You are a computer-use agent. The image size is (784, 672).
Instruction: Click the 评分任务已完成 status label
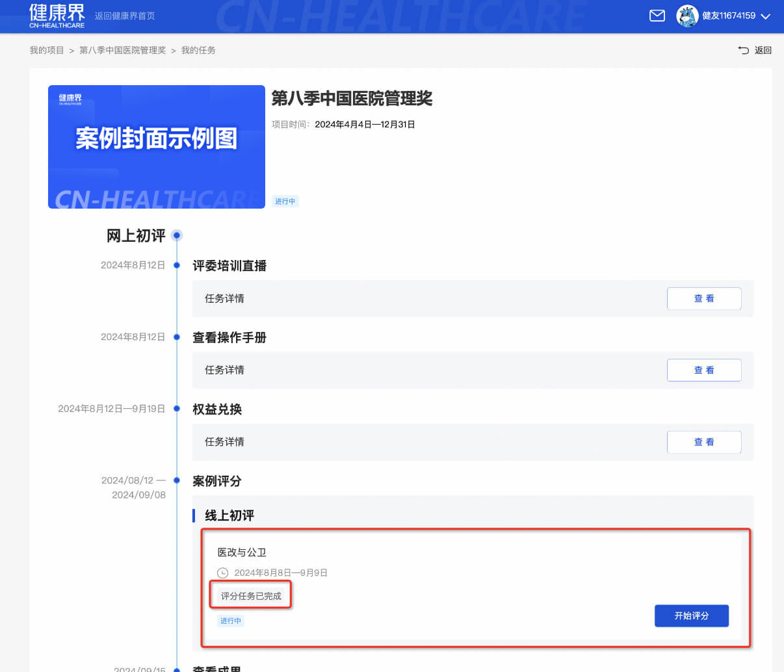(251, 595)
